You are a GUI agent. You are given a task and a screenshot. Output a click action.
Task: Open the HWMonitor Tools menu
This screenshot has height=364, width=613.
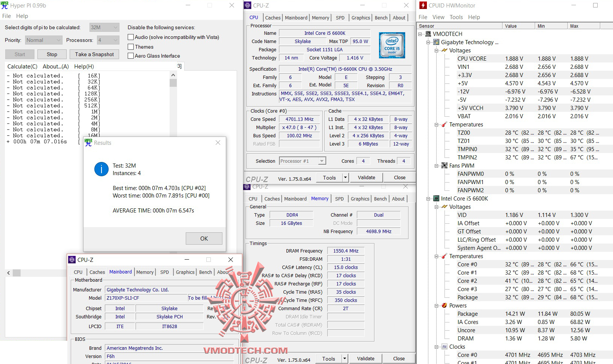tap(456, 17)
